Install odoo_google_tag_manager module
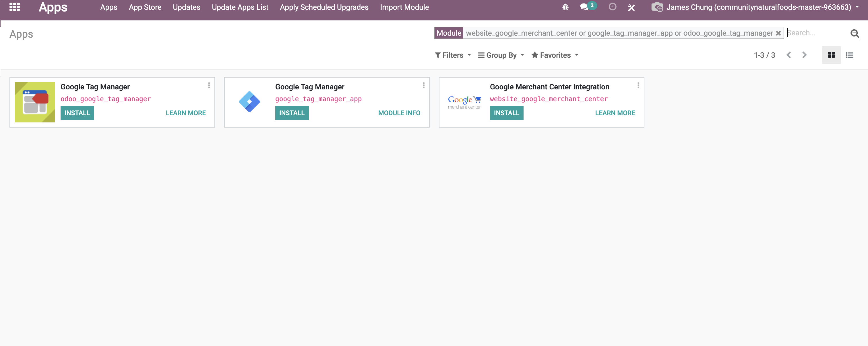The height and width of the screenshot is (346, 868). point(77,113)
